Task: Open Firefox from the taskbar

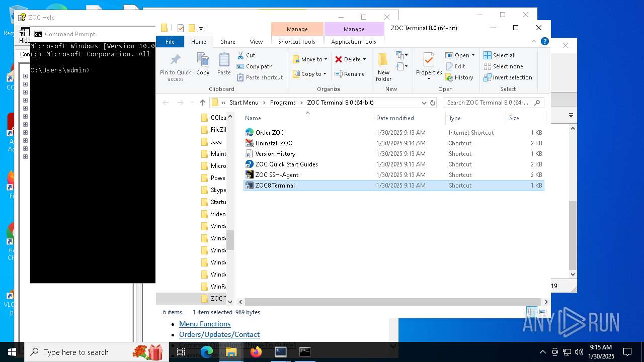Action: (x=256, y=352)
